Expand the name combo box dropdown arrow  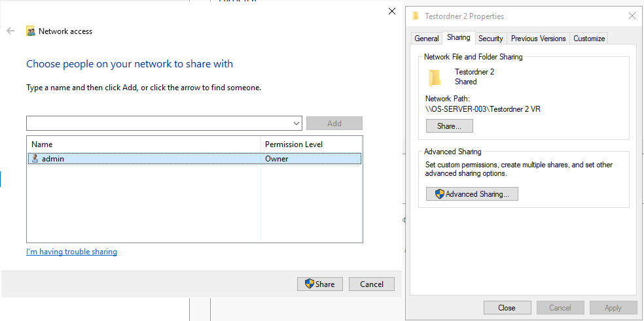tap(297, 123)
